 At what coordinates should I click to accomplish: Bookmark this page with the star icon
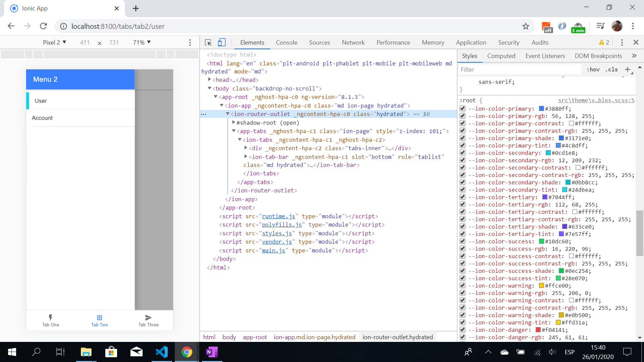526,26
